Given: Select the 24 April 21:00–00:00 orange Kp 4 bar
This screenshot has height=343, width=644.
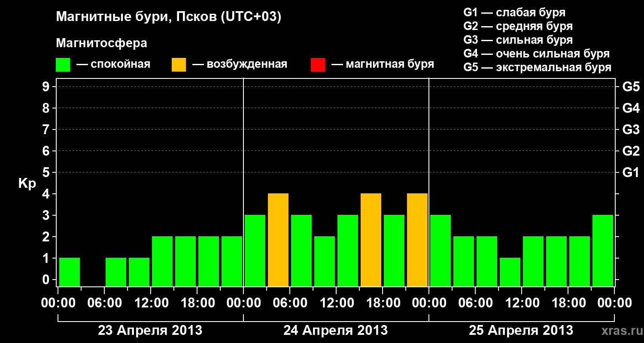Looking at the screenshot, I should (x=417, y=240).
